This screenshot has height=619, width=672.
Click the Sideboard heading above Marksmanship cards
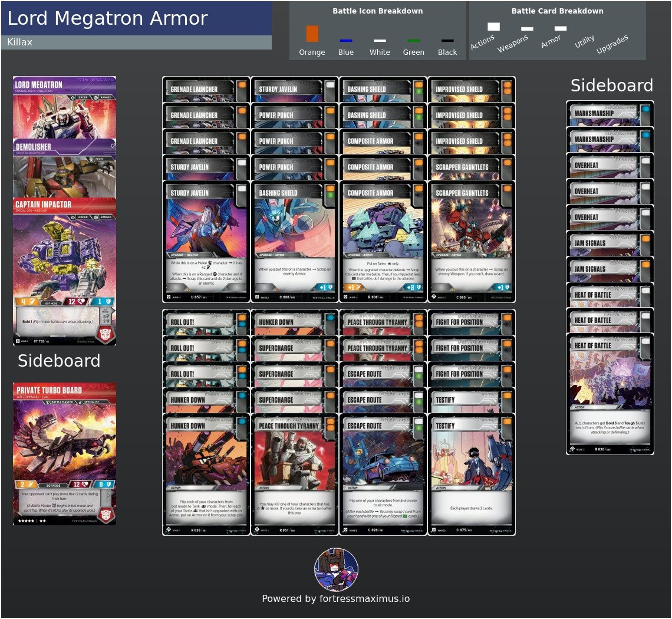click(x=611, y=85)
